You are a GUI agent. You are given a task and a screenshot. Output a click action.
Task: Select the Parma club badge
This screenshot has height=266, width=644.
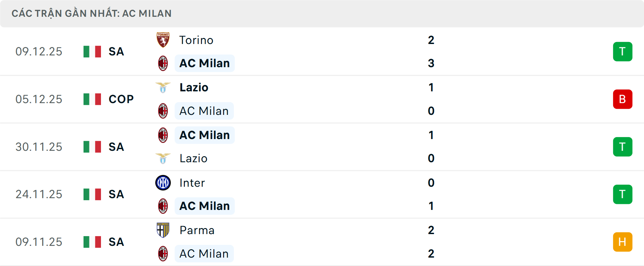(163, 230)
